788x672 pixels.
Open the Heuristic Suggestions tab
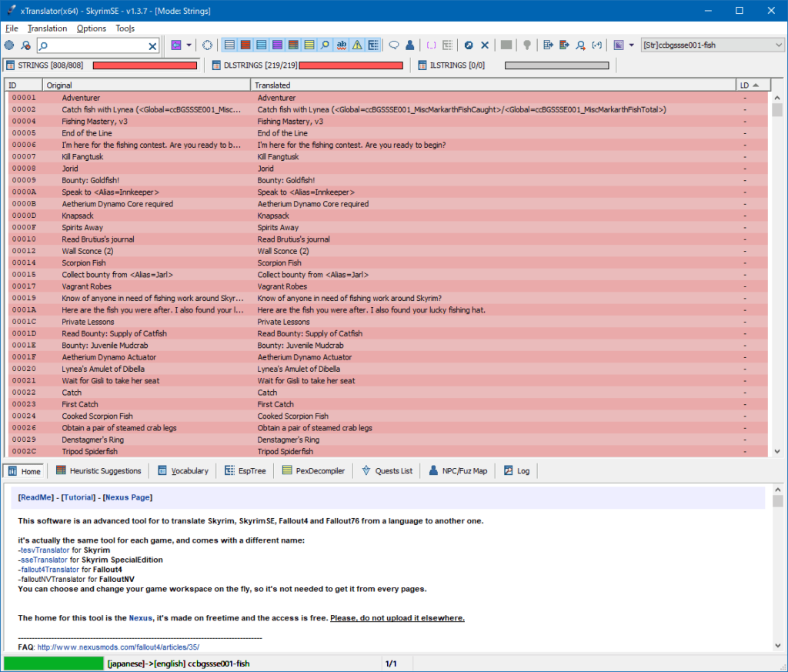(98, 471)
